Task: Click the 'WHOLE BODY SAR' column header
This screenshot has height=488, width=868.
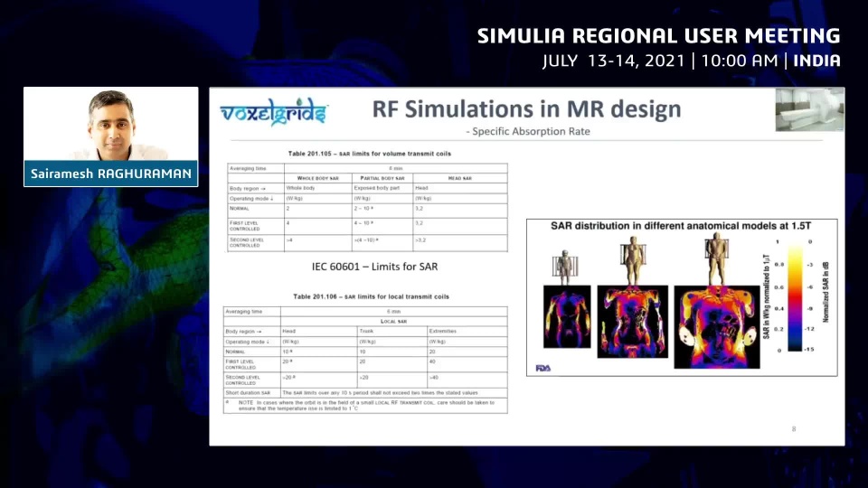Action: 317,178
